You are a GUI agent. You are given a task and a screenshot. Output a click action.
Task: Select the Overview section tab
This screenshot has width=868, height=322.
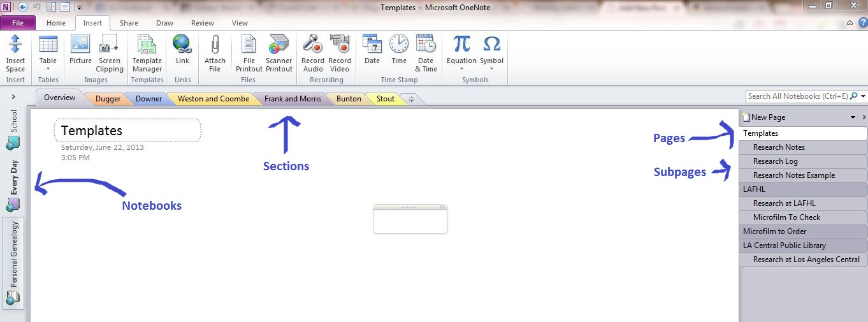(x=59, y=98)
